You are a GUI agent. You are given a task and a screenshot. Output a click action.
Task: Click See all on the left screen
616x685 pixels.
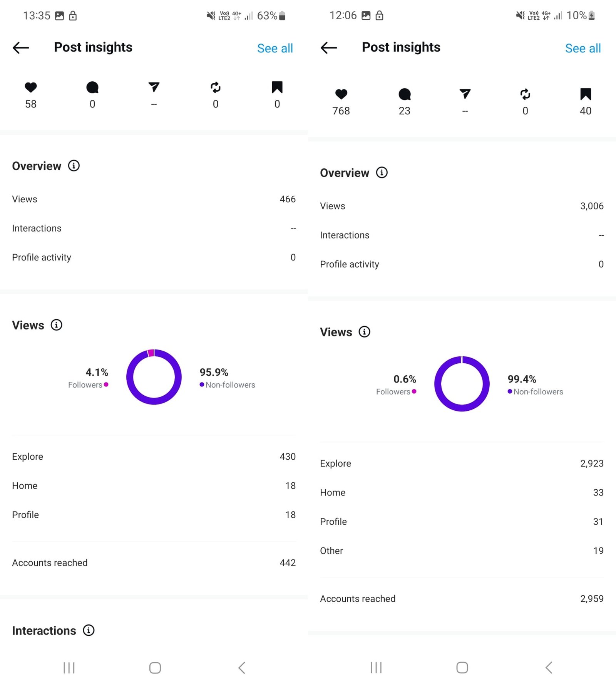[x=275, y=48]
